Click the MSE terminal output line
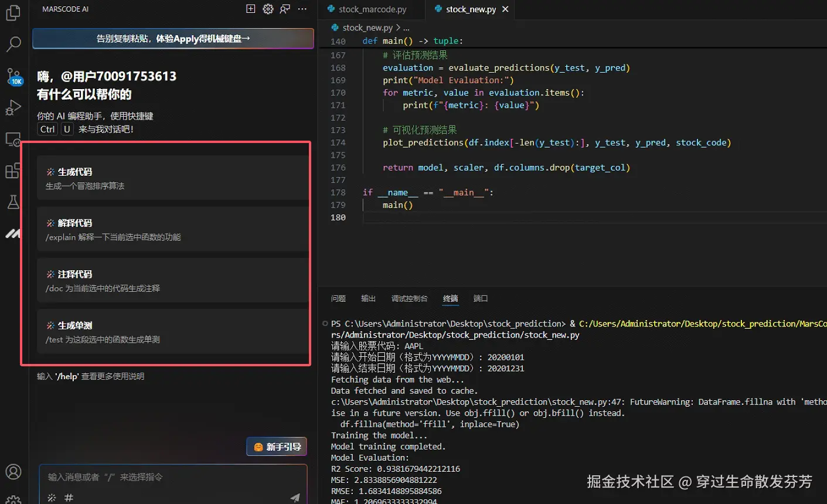Screen dimensions: 827x504 coord(384,480)
